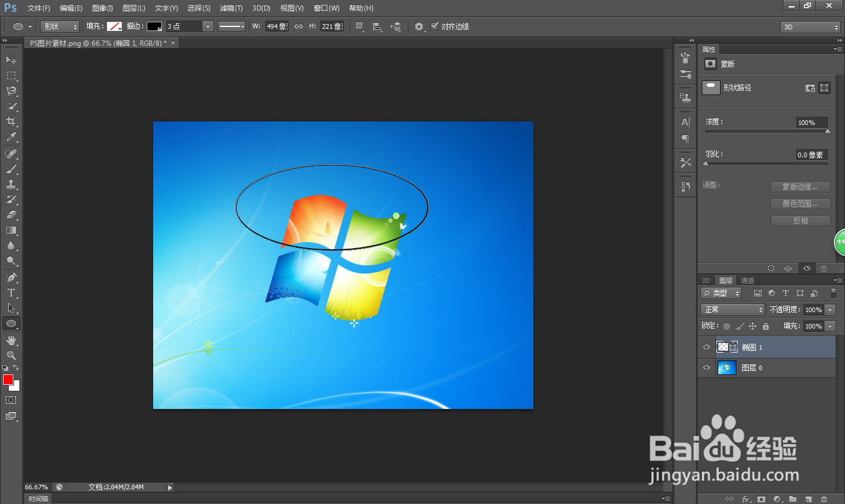The image size is (845, 504).
Task: Open the opacity 100% dropdown arrow
Action: click(x=830, y=309)
